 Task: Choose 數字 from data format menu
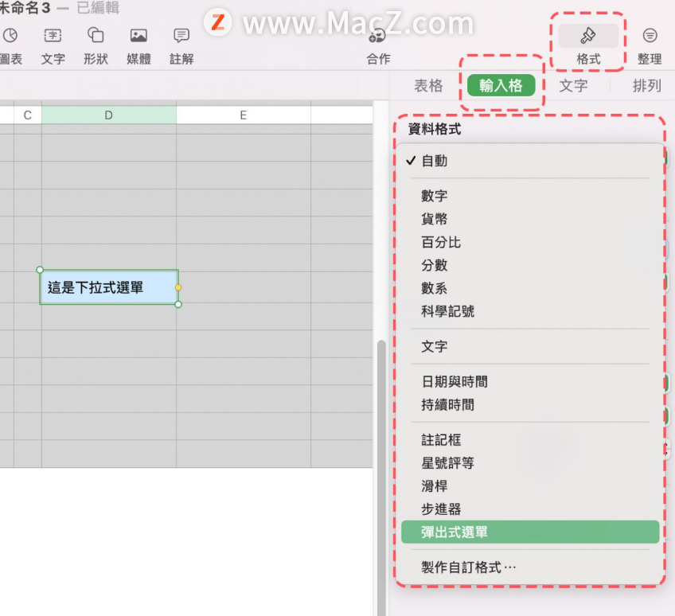click(530, 196)
